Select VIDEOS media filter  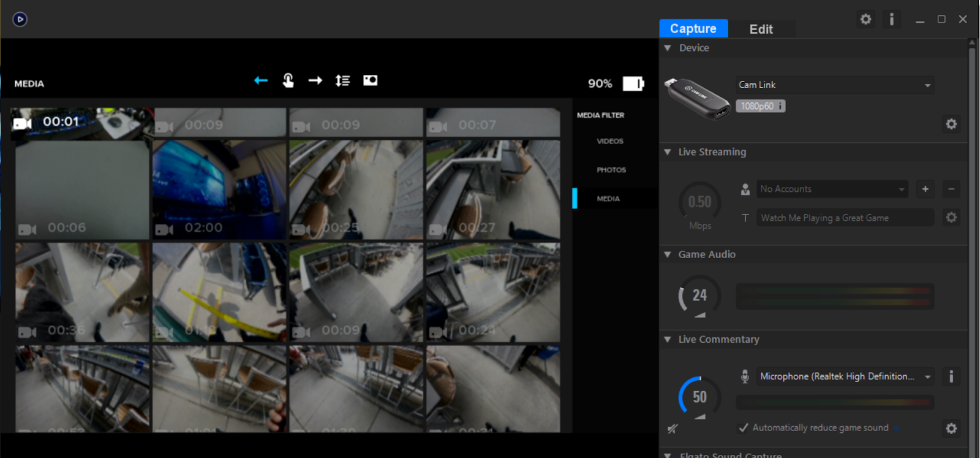click(x=610, y=141)
